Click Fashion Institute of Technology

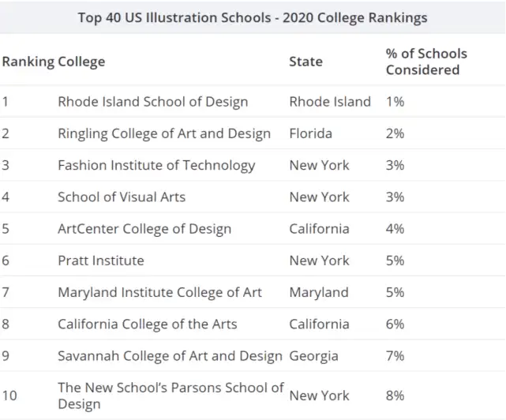tap(156, 165)
